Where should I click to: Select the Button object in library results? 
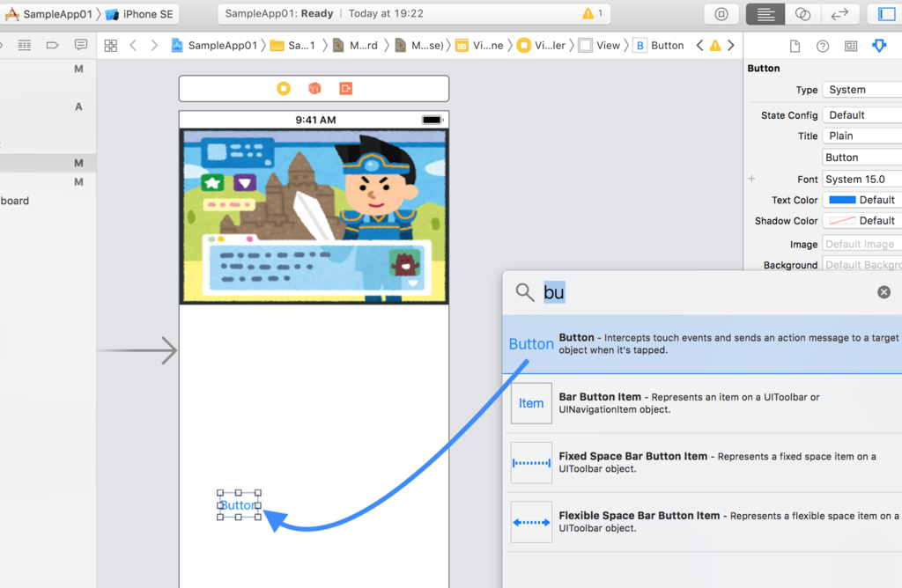click(x=702, y=343)
